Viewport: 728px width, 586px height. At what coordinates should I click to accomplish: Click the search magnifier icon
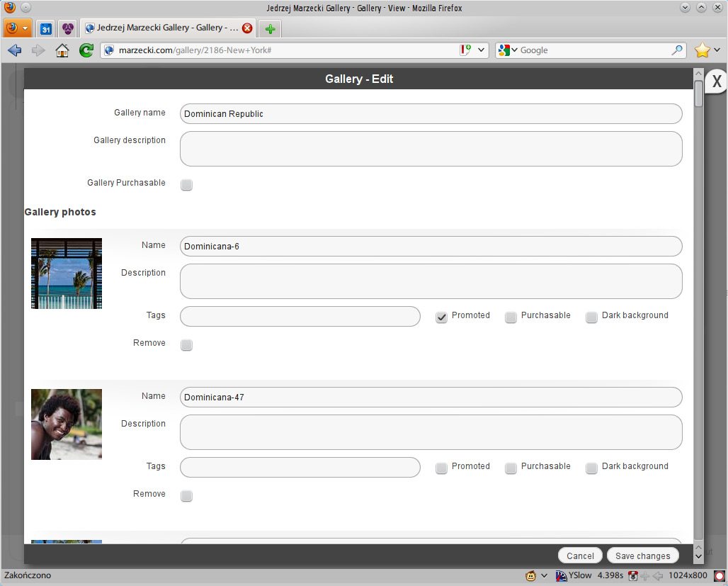coord(677,50)
